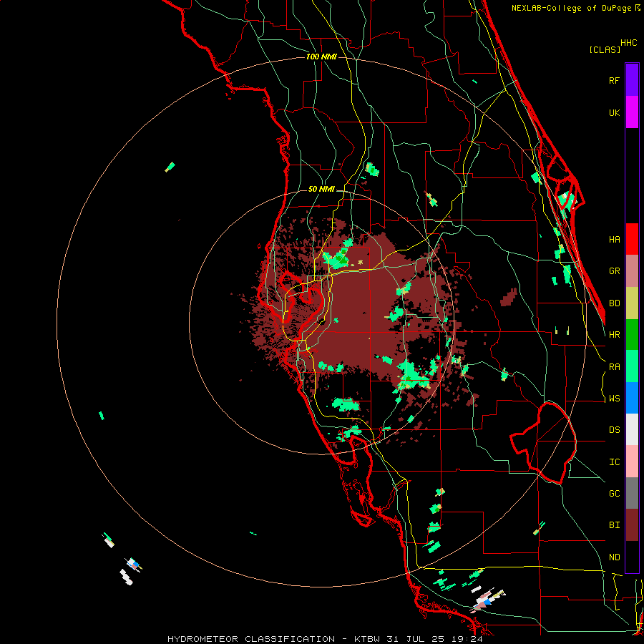Click the red HA legend color swatch
644x644 pixels.
[x=632, y=239]
